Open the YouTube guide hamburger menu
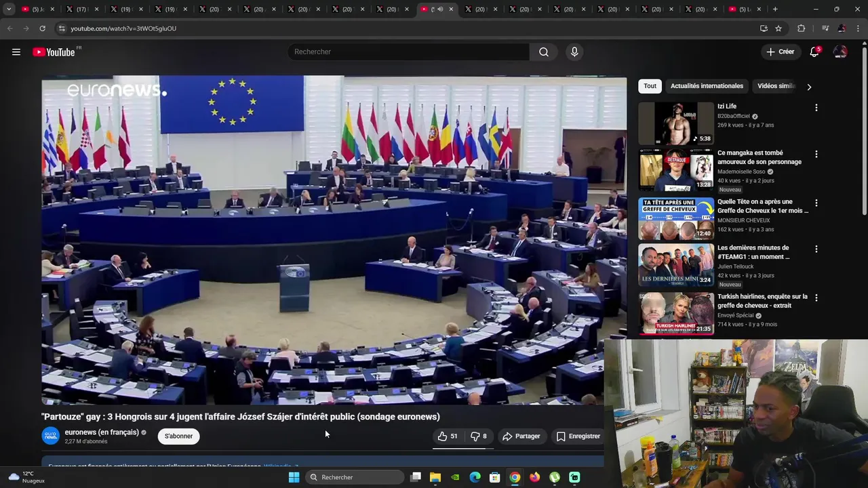The height and width of the screenshot is (488, 868). pos(16,52)
